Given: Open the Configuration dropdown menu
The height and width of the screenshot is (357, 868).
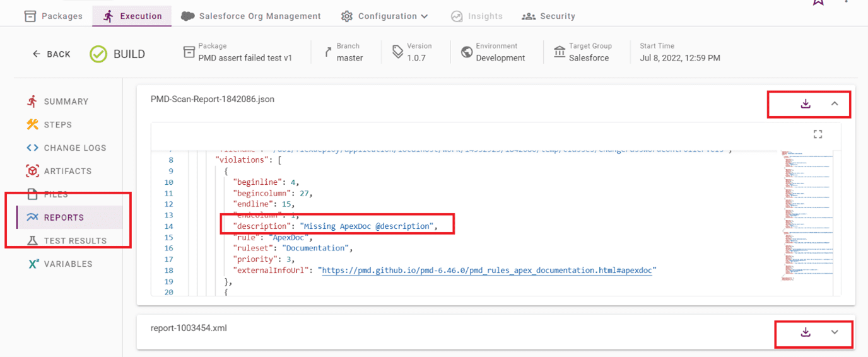Looking at the screenshot, I should click(x=385, y=16).
